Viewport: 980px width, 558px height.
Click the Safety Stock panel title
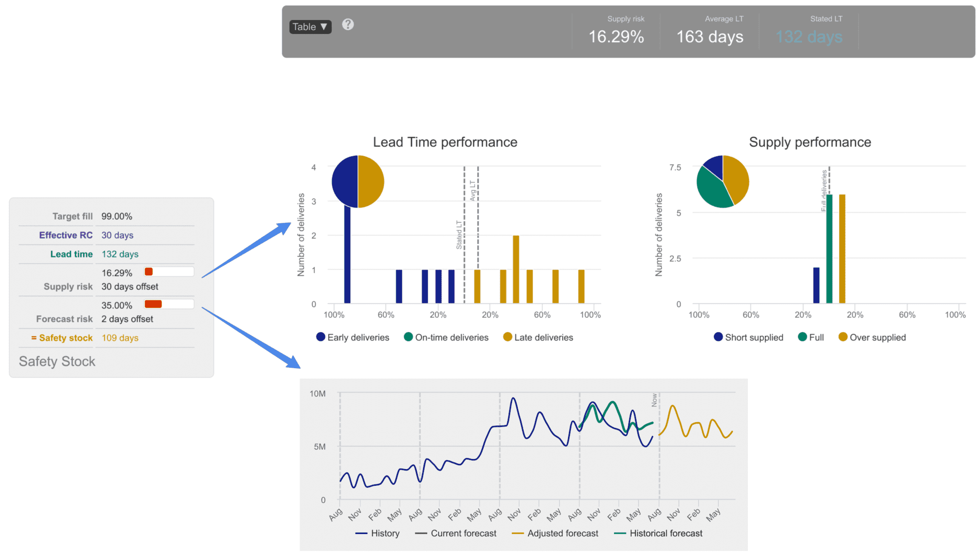(x=57, y=361)
